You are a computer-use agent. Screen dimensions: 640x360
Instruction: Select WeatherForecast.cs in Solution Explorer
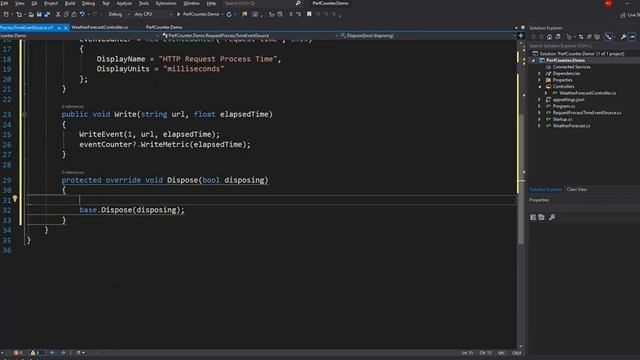pos(571,126)
